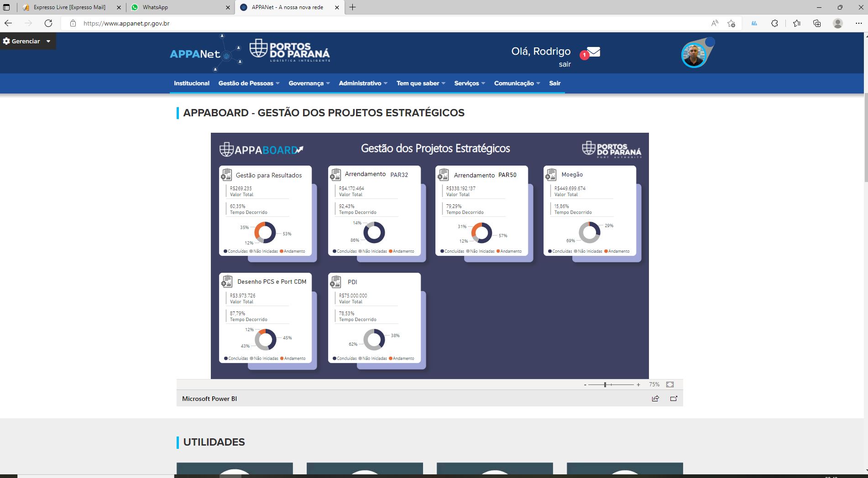Expand the Serviços menu

(x=470, y=83)
